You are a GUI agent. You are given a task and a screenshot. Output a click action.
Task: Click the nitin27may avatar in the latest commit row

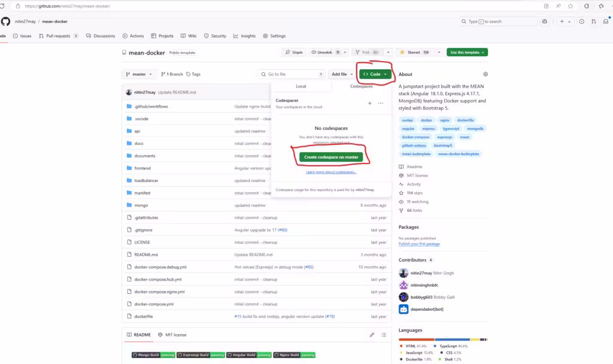(129, 92)
